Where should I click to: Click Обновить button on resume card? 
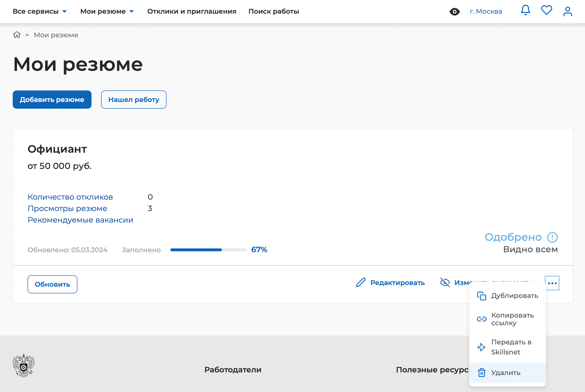[x=52, y=284]
